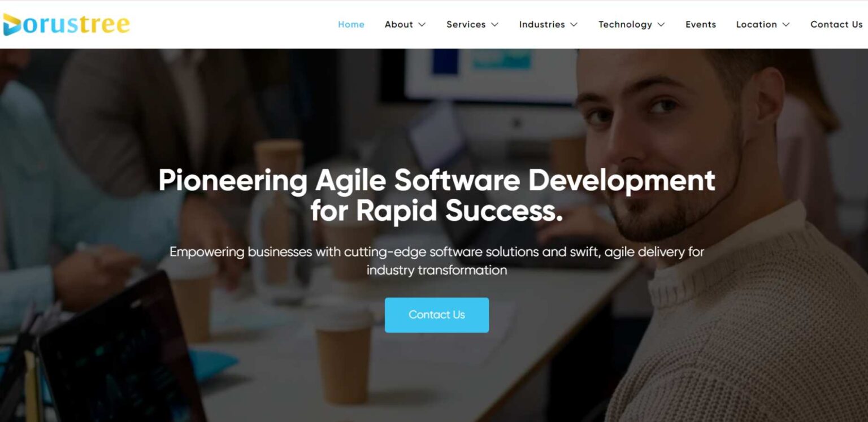Follow the Contact Us link in the header
The width and height of the screenshot is (868, 422).
pyautogui.click(x=836, y=24)
